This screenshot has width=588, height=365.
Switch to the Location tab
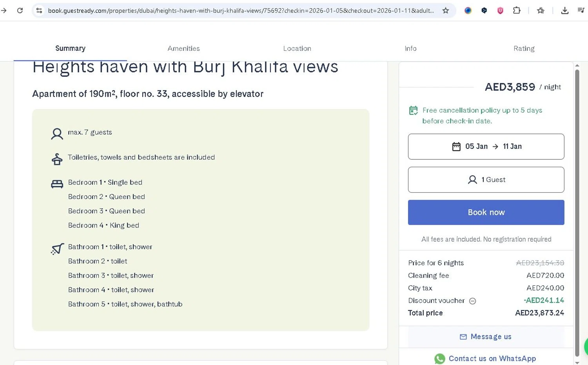click(x=297, y=49)
